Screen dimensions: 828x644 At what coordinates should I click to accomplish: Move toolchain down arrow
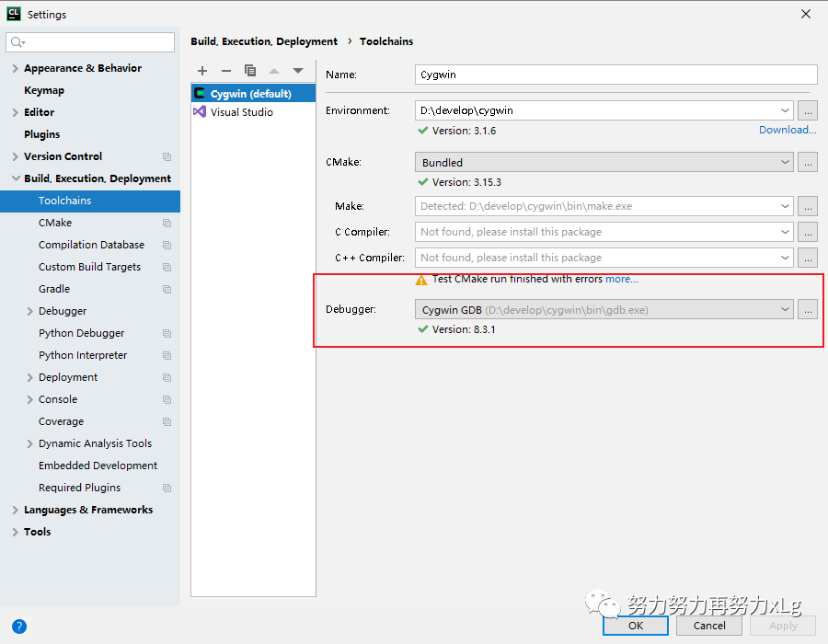298,71
